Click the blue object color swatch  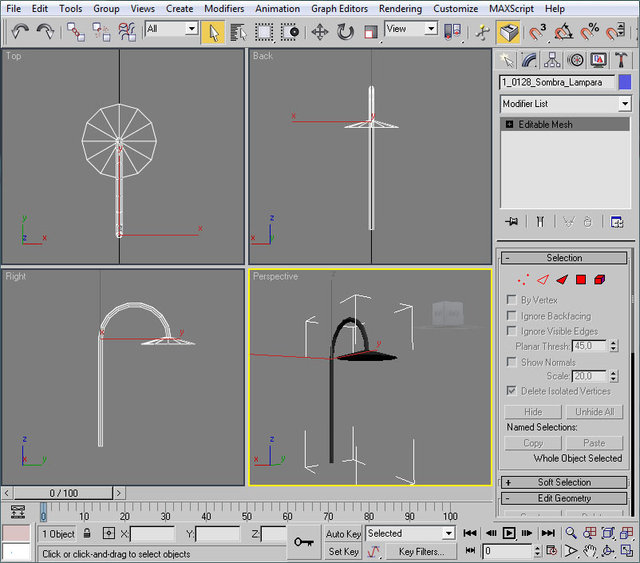point(625,82)
